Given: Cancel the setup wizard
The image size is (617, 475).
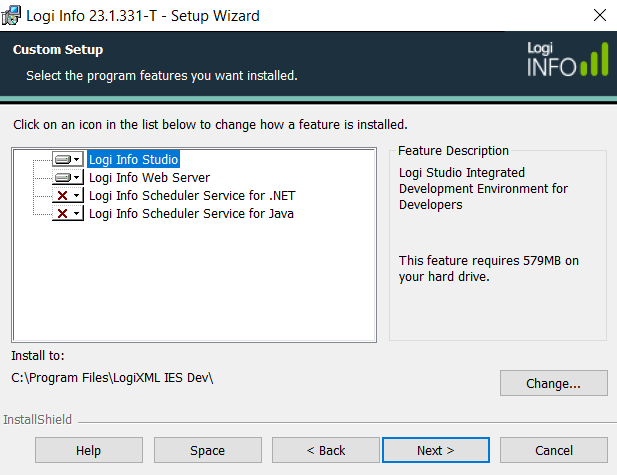Looking at the screenshot, I should click(554, 450).
